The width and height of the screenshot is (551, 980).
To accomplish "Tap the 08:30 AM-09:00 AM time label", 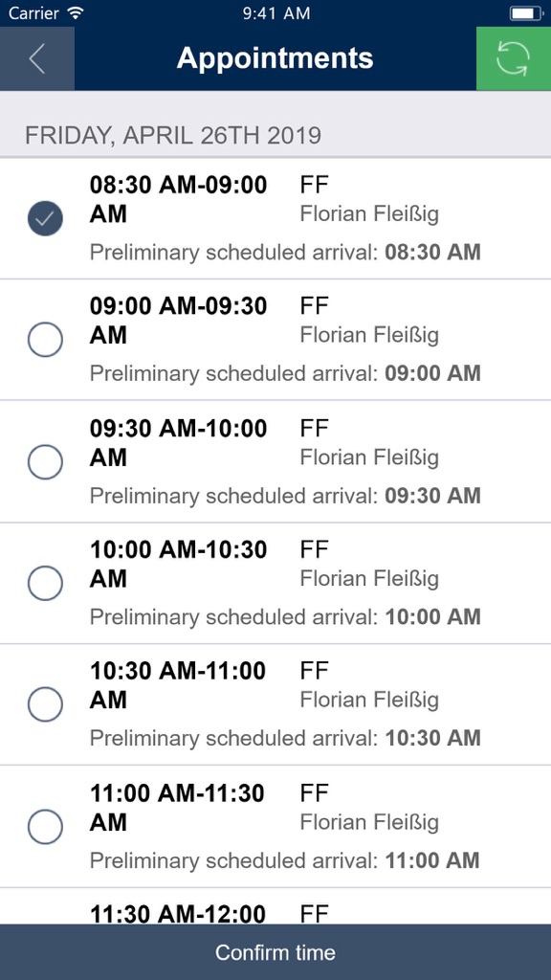I will click(179, 199).
